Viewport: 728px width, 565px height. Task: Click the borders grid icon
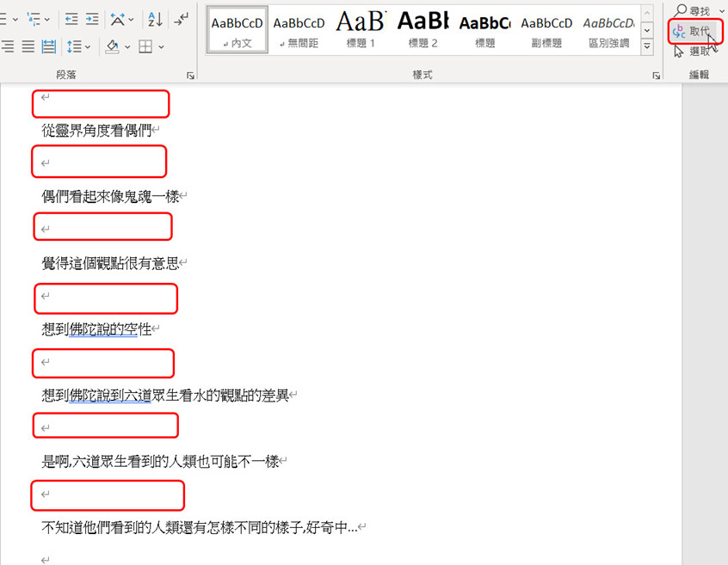point(146,46)
